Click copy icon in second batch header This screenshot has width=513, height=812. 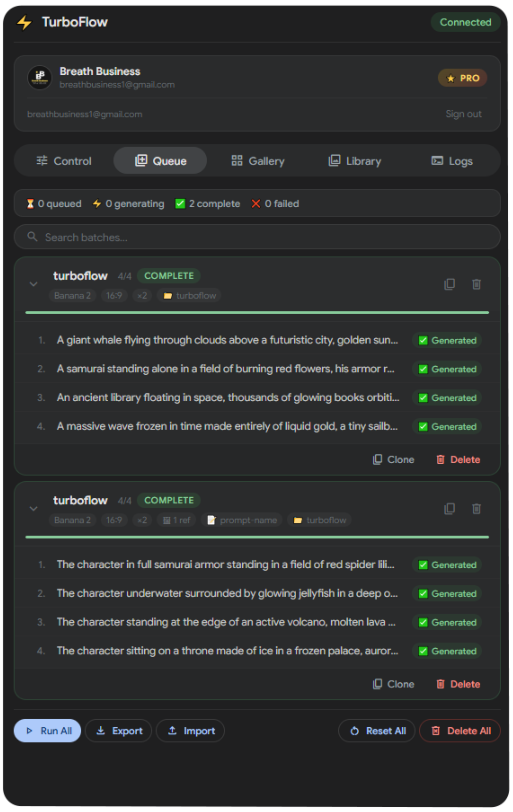[449, 509]
